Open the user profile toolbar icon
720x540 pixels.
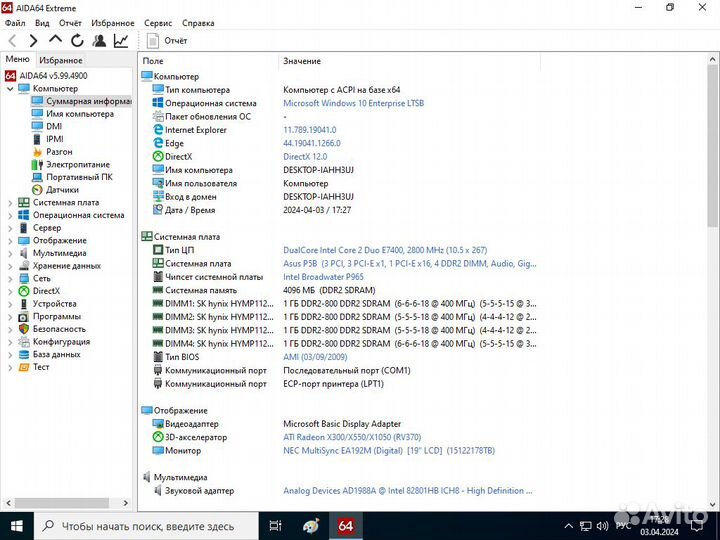point(99,41)
